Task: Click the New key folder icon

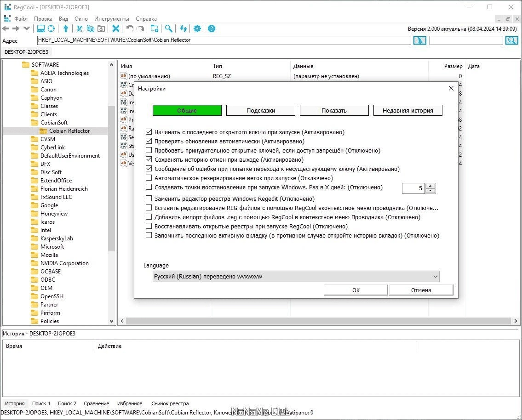Action: (154, 28)
